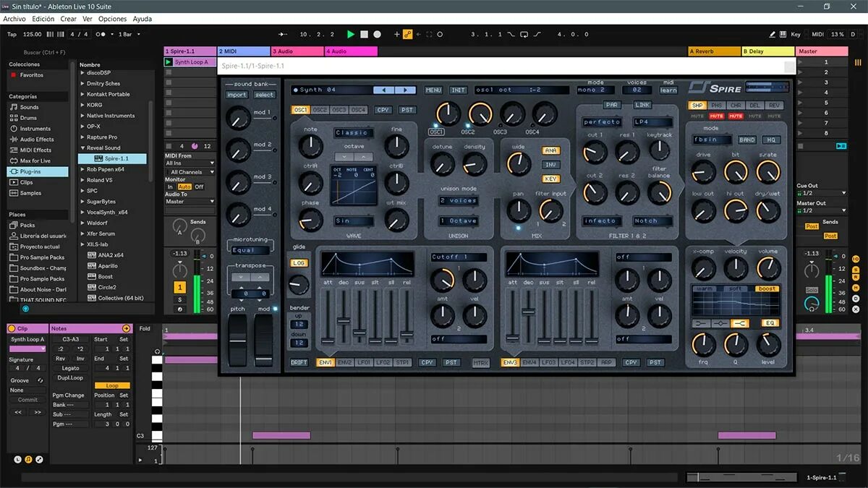
Task: Toggle the EQ button in Spire
Action: pyautogui.click(x=770, y=323)
